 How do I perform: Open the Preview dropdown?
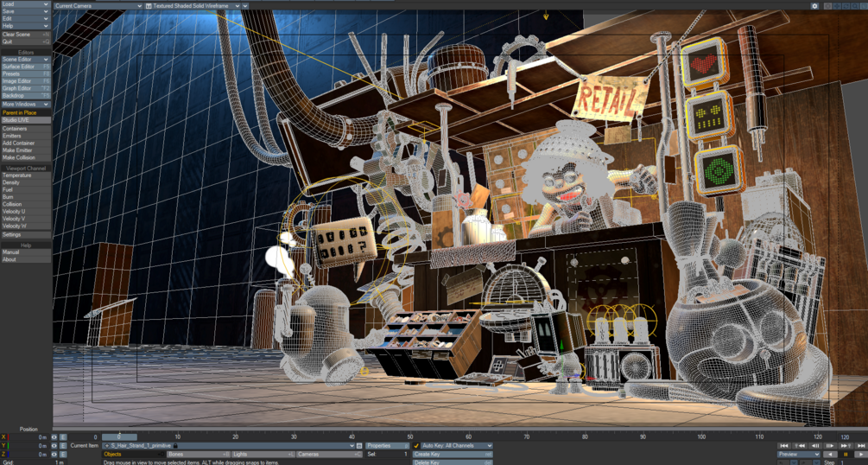(x=798, y=455)
